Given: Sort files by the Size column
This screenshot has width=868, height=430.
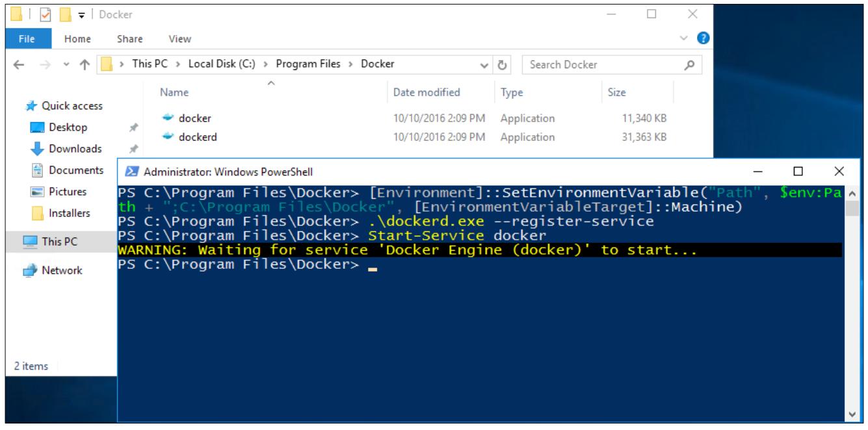Looking at the screenshot, I should 617,93.
